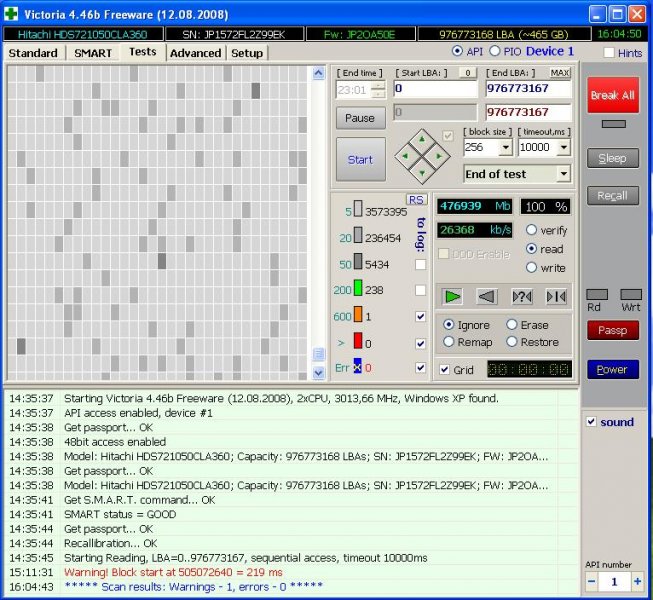Click the Start LBA input field
This screenshot has height=600, width=653.
coord(435,89)
